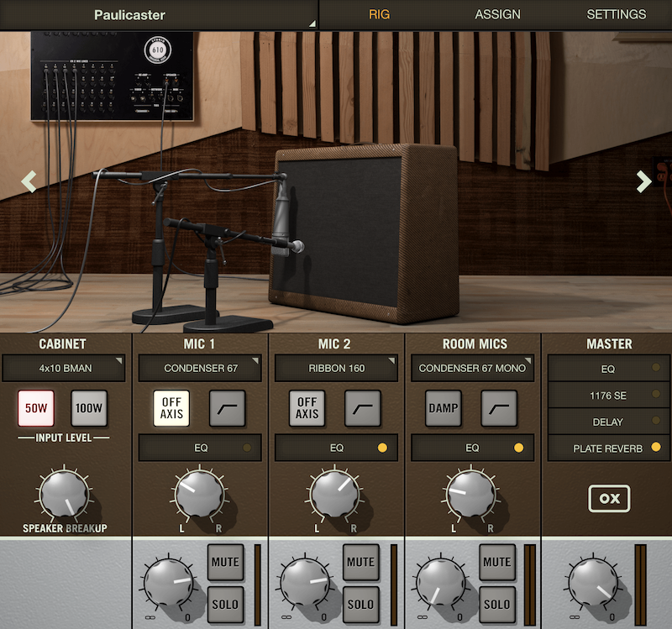
Task: Click the right arrow to show next rig view
Action: pos(643,181)
